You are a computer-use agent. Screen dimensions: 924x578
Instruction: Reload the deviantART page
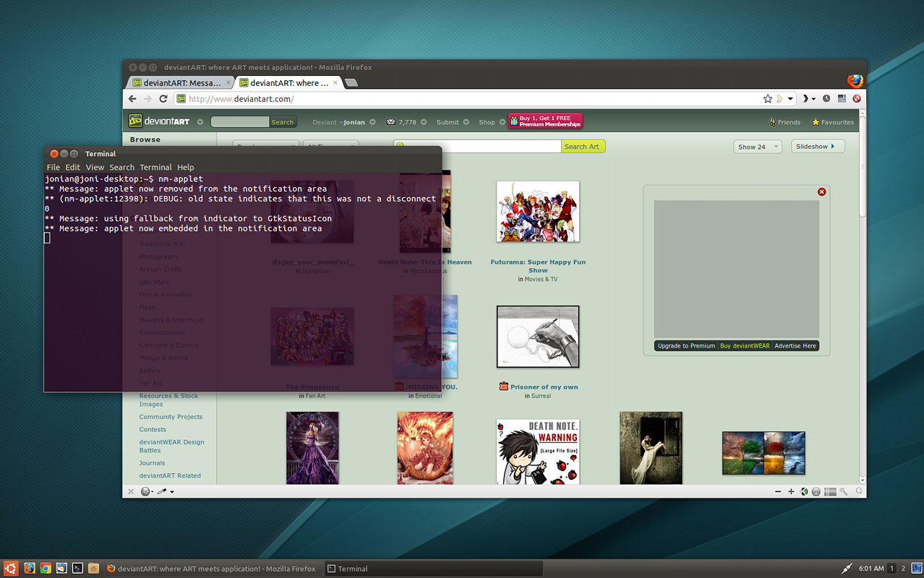(x=163, y=99)
